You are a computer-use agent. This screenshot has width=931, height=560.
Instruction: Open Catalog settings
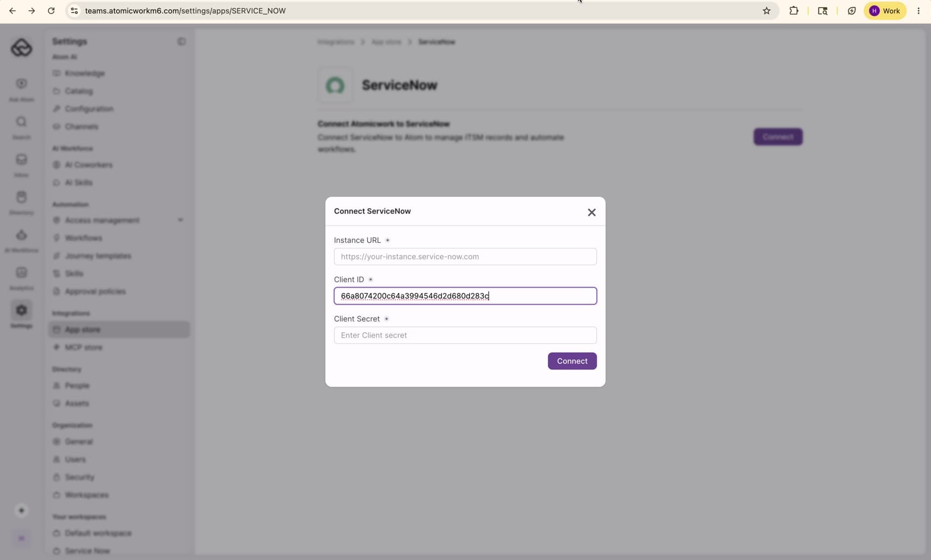tap(79, 91)
